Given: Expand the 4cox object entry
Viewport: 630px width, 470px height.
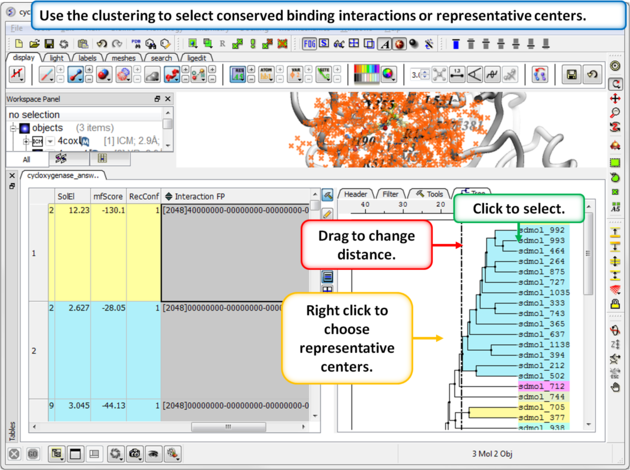Looking at the screenshot, I should coord(27,142).
